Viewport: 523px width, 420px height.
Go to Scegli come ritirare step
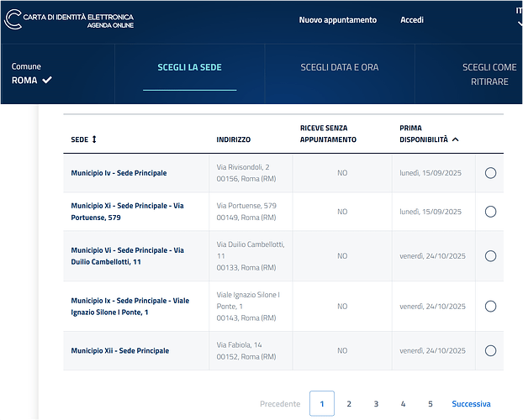tap(489, 74)
